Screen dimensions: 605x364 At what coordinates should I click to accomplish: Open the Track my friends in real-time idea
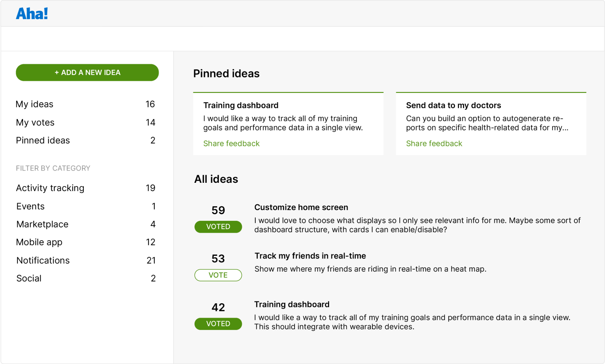point(310,256)
